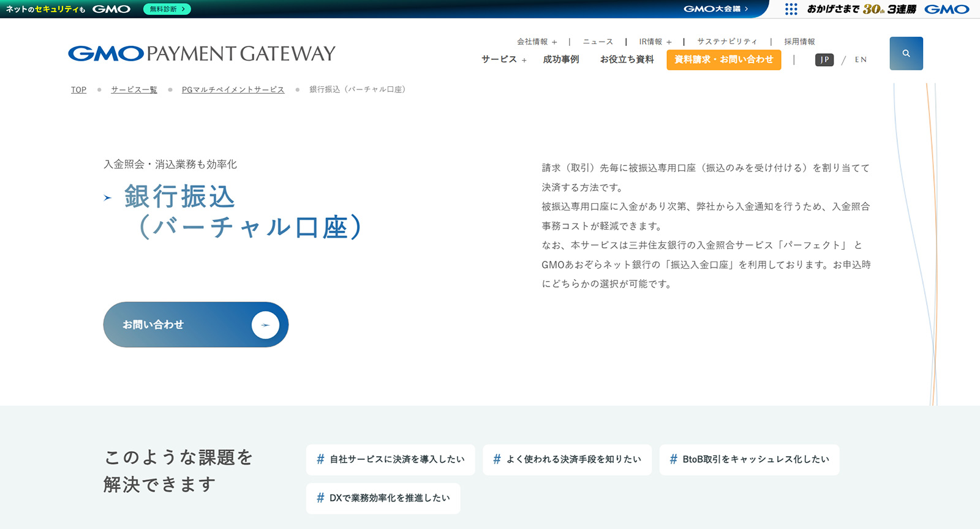Viewport: 980px width, 529px height.
Task: Open the ニュース menu item
Action: pos(598,42)
